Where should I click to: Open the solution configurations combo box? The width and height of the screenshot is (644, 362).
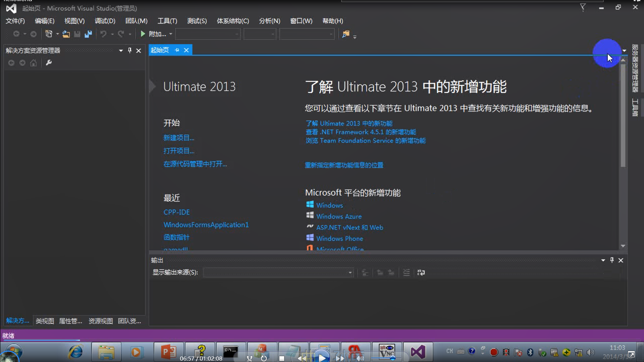click(208, 34)
